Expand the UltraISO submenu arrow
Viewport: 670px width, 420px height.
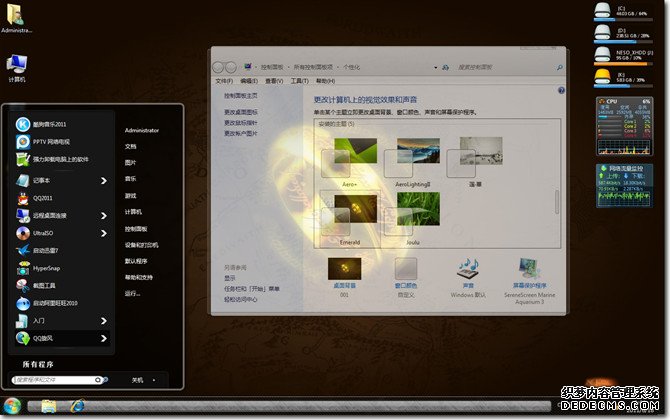pos(103,233)
